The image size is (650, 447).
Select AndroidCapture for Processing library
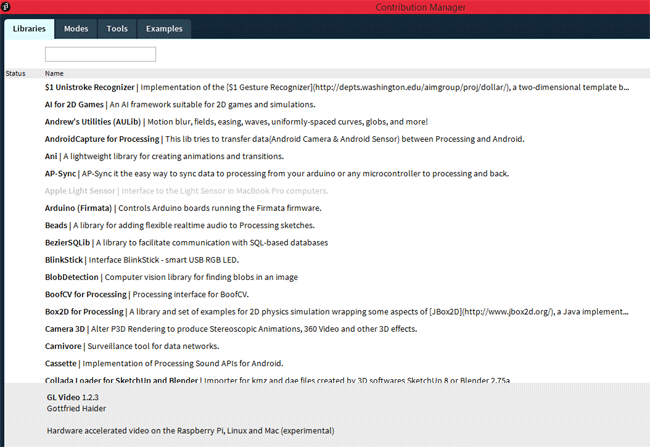(x=102, y=139)
